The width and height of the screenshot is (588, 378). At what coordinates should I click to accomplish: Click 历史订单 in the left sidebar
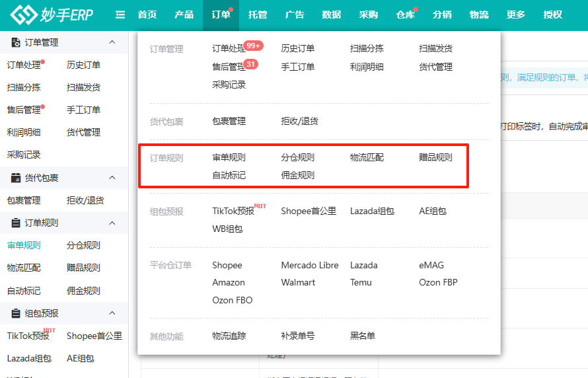pos(84,65)
